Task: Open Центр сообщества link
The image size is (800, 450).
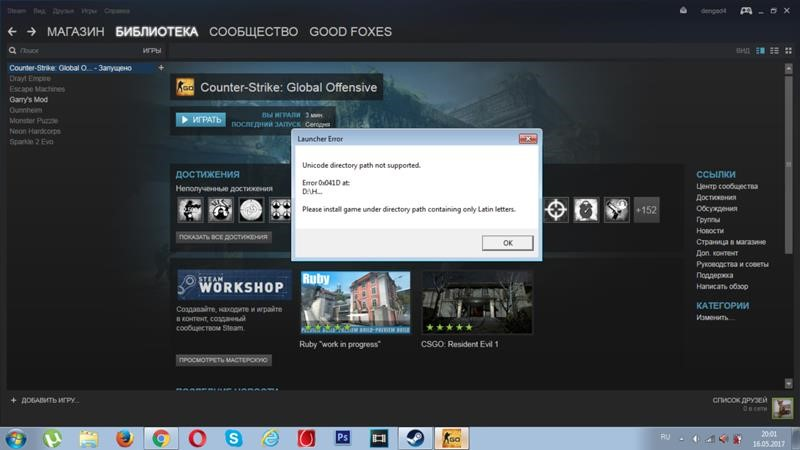Action: pos(727,186)
